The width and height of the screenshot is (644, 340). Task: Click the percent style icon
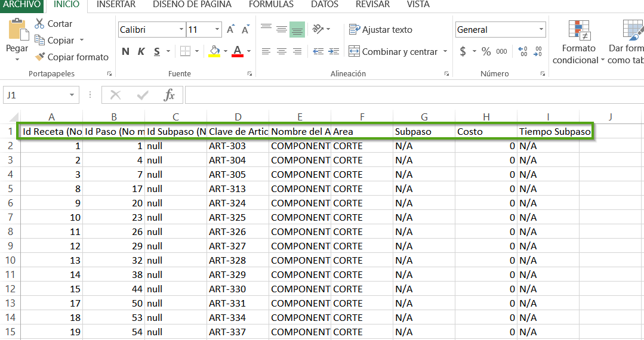click(x=486, y=52)
